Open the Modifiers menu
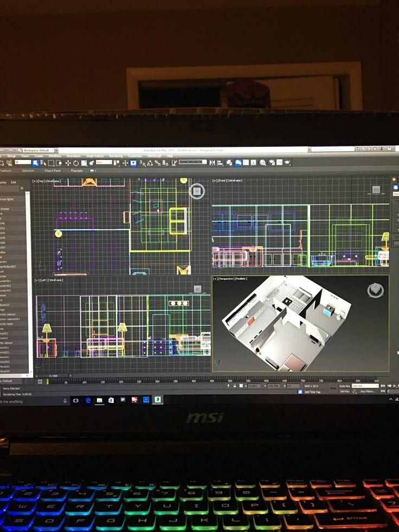Image resolution: width=399 pixels, height=532 pixels. (55, 156)
